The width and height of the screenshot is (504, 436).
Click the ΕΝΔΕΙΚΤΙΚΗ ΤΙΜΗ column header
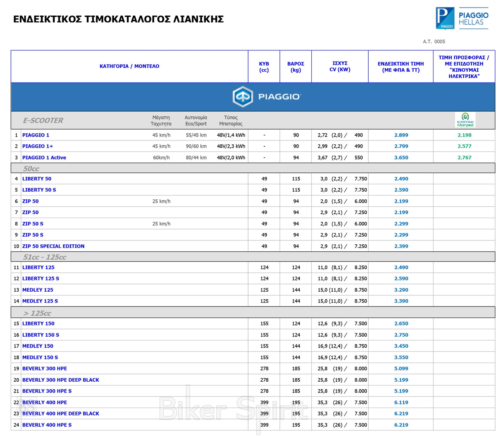pos(400,67)
